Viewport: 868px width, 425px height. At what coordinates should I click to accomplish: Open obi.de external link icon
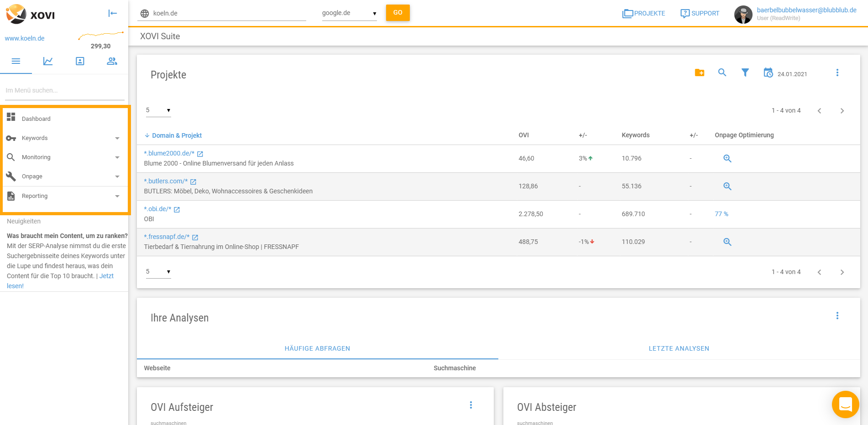pos(177,210)
